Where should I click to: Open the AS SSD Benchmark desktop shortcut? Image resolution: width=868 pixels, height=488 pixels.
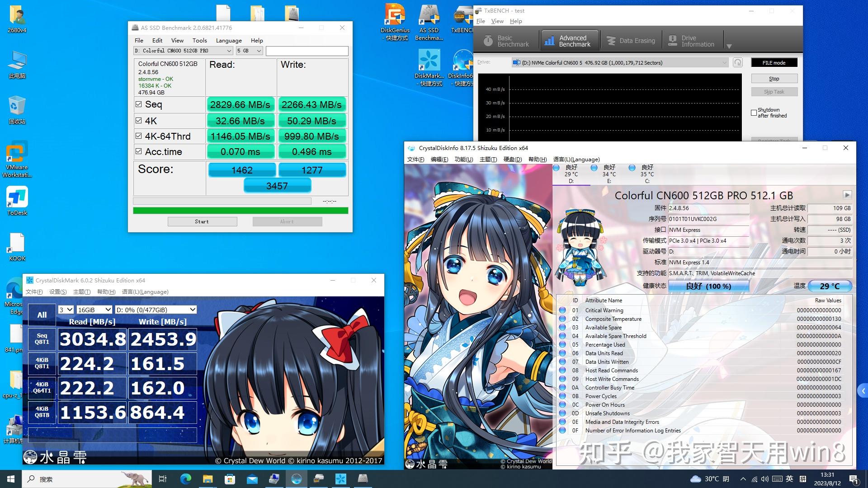pyautogui.click(x=429, y=22)
